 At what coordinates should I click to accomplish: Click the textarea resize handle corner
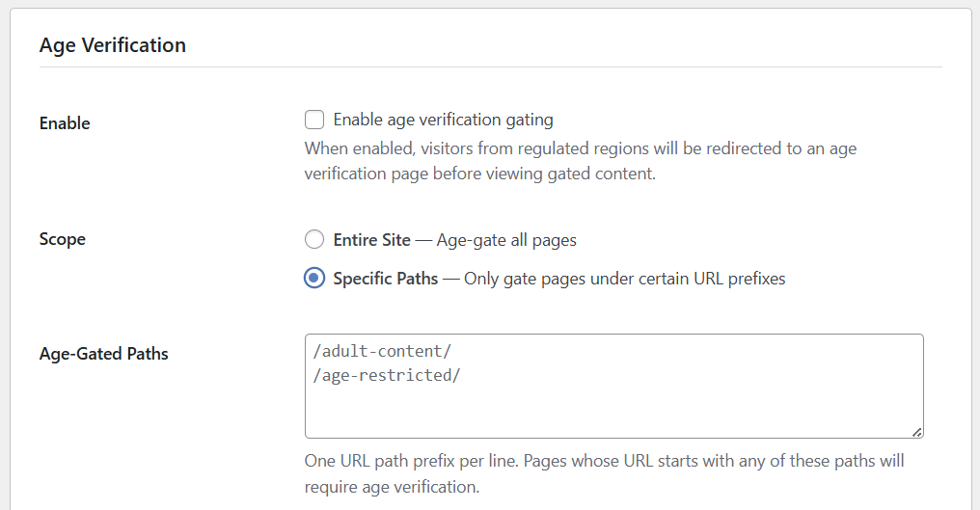tap(917, 432)
